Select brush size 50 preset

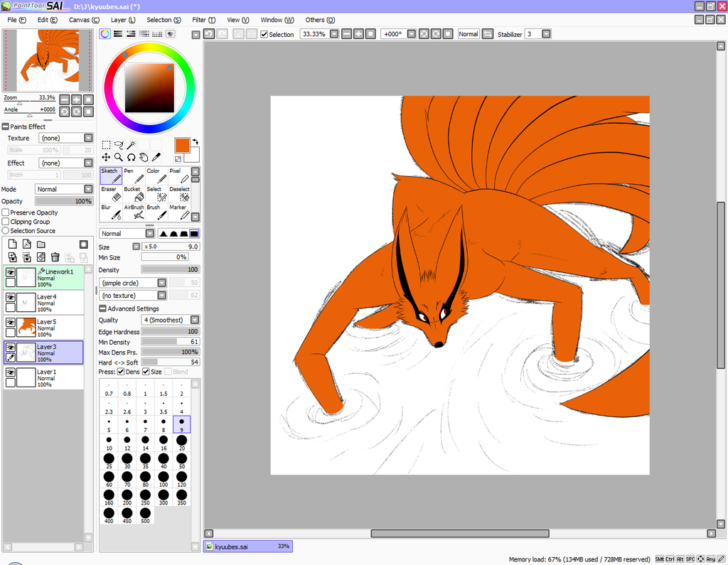(x=181, y=461)
